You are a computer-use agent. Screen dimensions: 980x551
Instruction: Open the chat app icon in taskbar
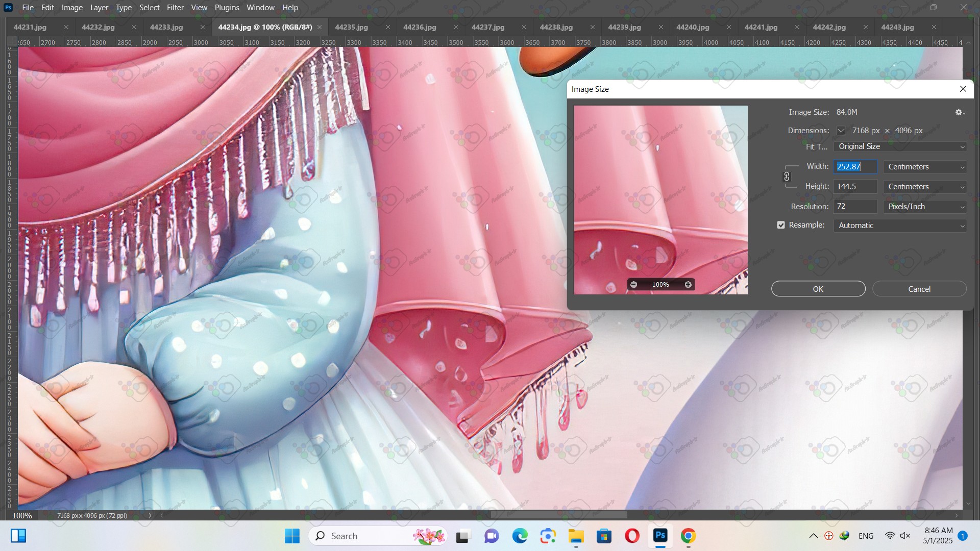coord(492,536)
